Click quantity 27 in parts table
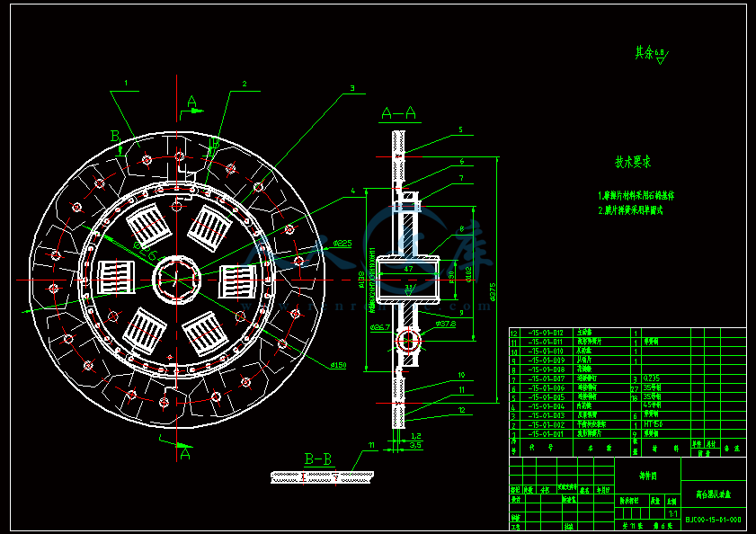Viewport: 756px width, 534px height. (x=635, y=388)
